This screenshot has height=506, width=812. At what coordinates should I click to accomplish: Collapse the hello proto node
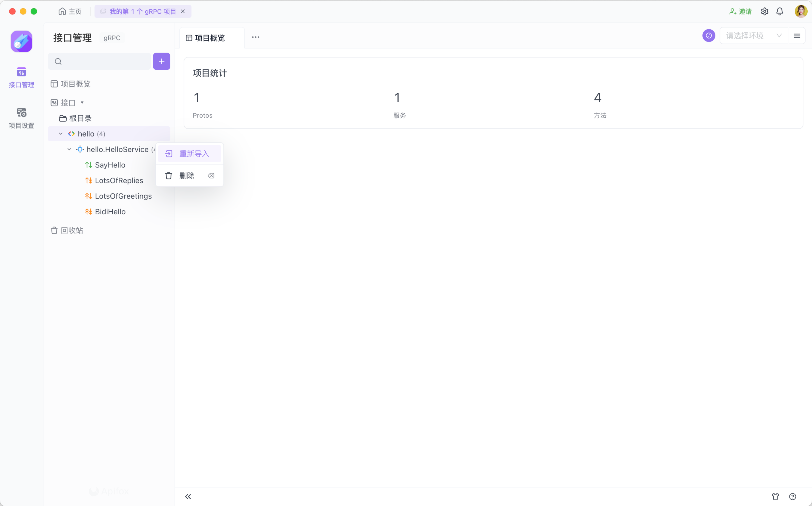(61, 134)
